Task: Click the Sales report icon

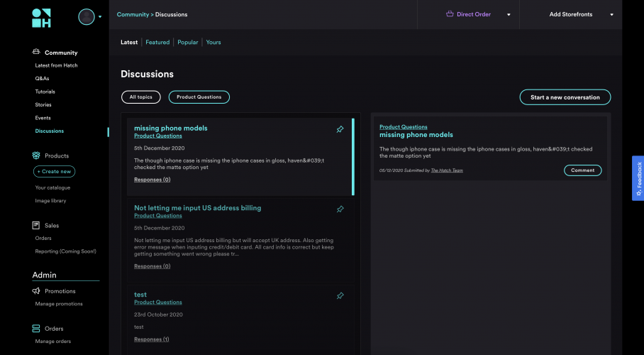Action: [36, 225]
